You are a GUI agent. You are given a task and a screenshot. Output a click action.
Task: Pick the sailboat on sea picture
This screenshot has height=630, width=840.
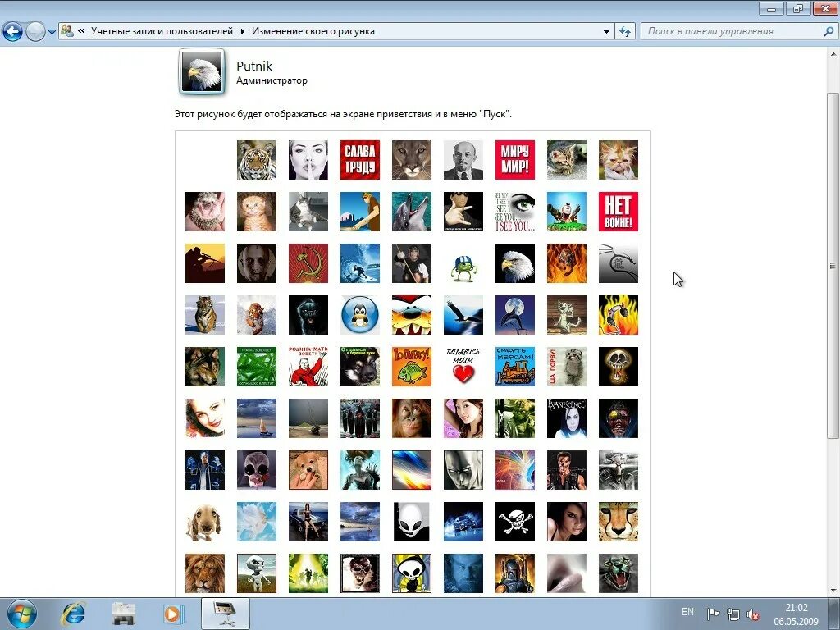click(x=257, y=418)
